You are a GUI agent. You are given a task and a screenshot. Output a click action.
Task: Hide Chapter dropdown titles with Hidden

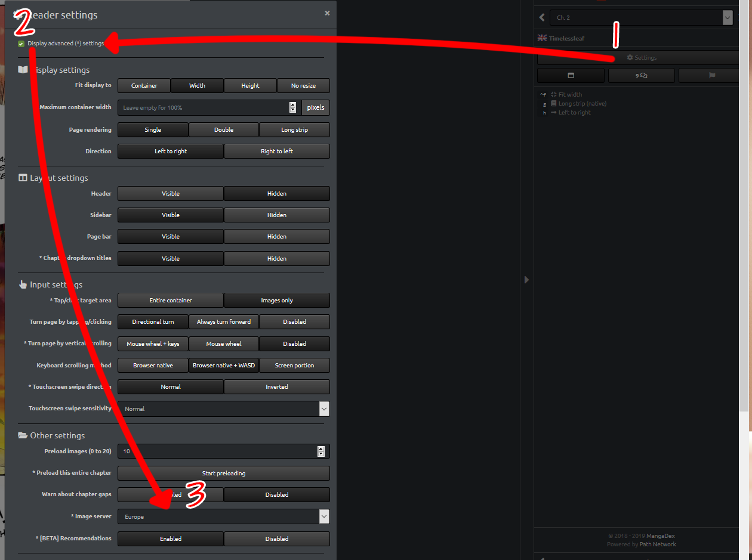point(277,258)
